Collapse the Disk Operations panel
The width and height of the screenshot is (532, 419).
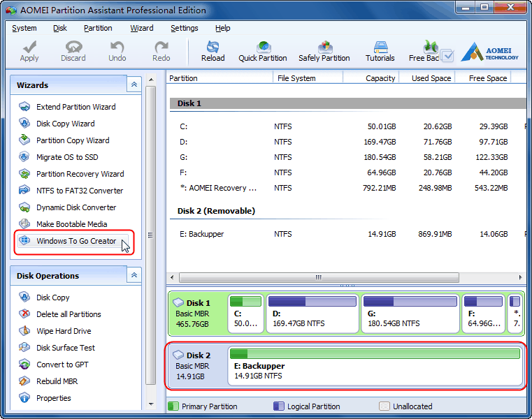coord(134,275)
